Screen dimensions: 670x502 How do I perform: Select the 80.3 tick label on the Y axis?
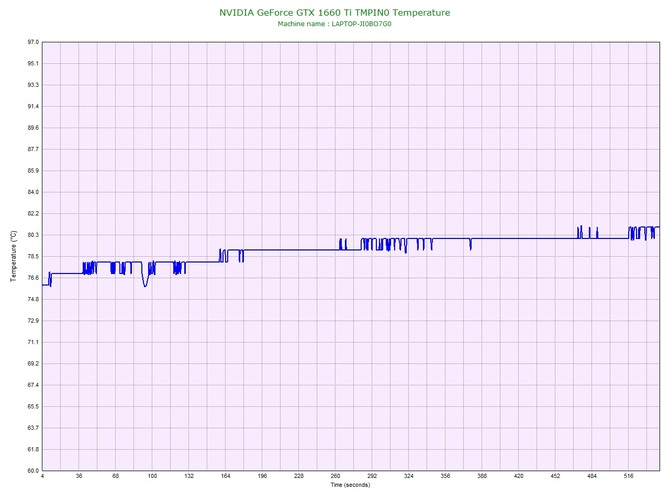pos(32,235)
